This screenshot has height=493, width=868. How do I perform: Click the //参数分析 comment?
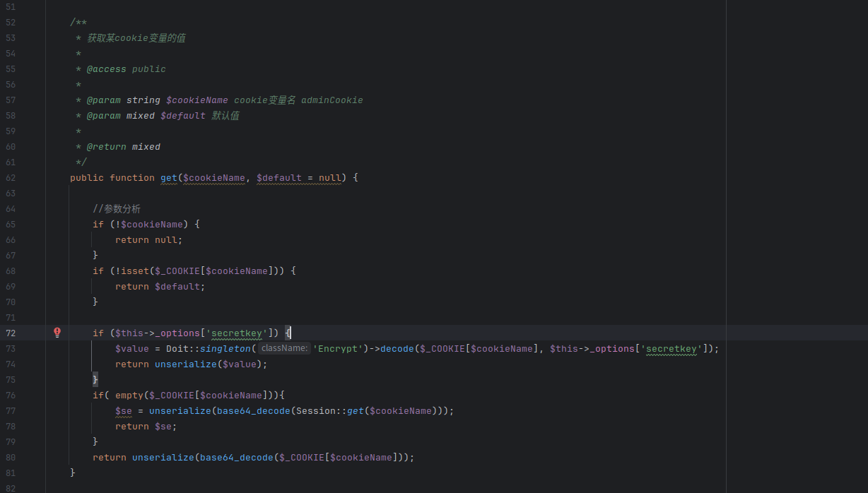click(117, 208)
